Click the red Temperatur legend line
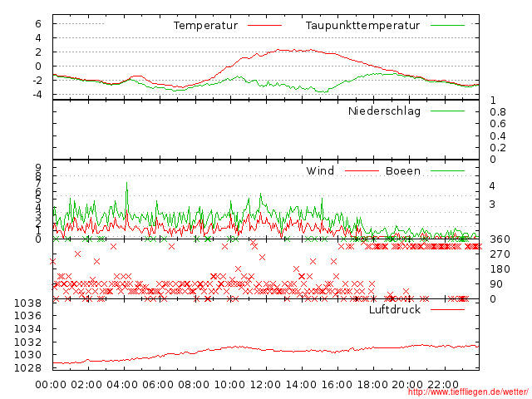Viewport: 532px width, 399px height. pyautogui.click(x=264, y=26)
